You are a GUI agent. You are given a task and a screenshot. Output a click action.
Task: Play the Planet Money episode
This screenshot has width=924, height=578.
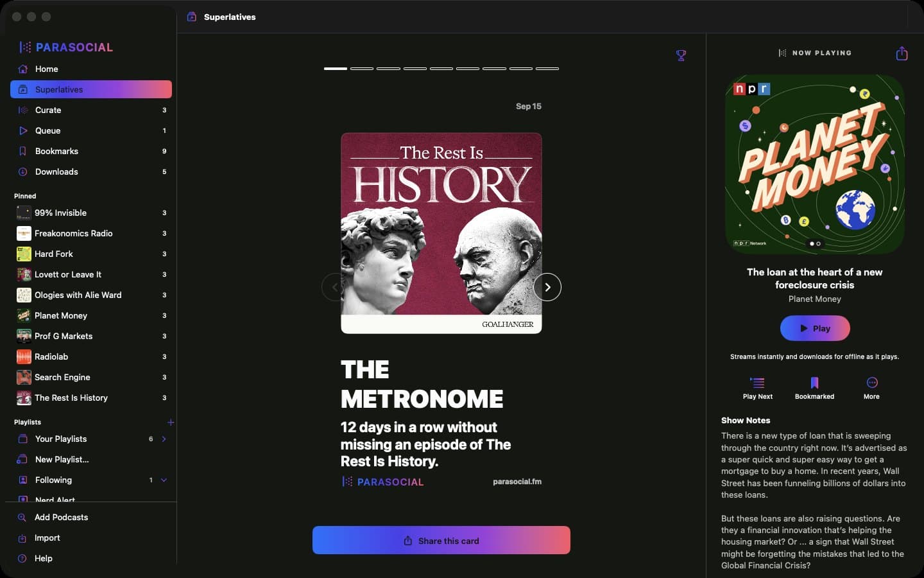[x=815, y=328]
